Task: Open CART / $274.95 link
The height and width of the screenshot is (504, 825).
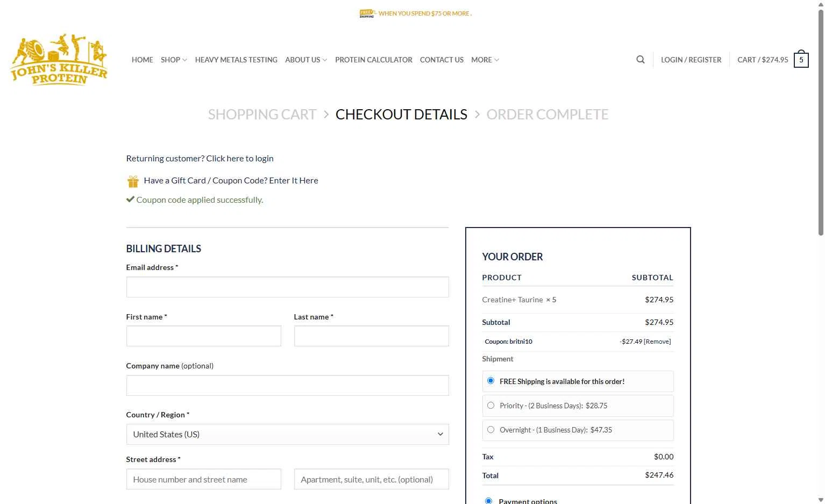Action: tap(763, 60)
